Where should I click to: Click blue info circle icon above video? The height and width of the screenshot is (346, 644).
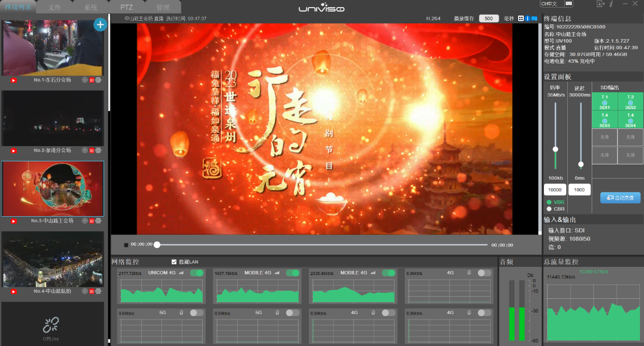tap(528, 18)
